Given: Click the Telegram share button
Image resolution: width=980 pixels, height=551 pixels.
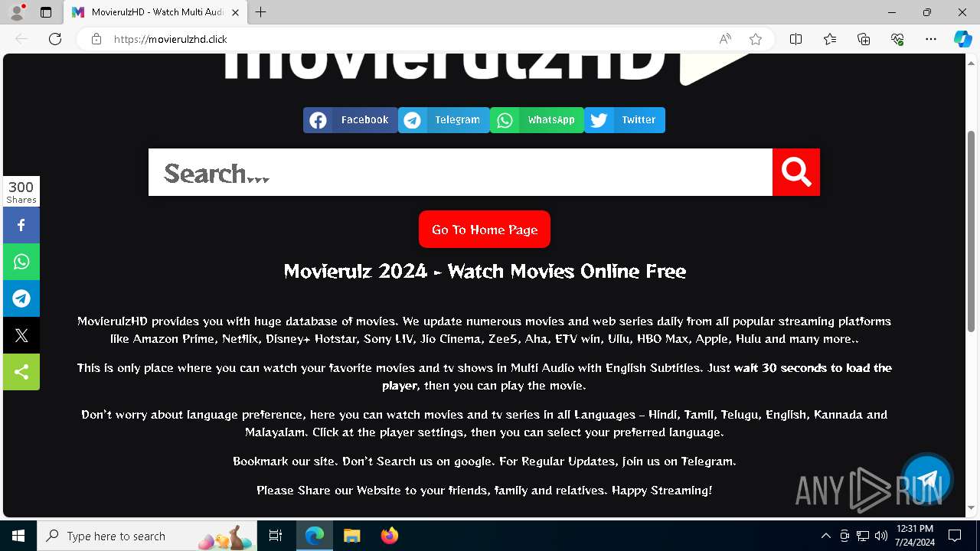Looking at the screenshot, I should tap(444, 120).
